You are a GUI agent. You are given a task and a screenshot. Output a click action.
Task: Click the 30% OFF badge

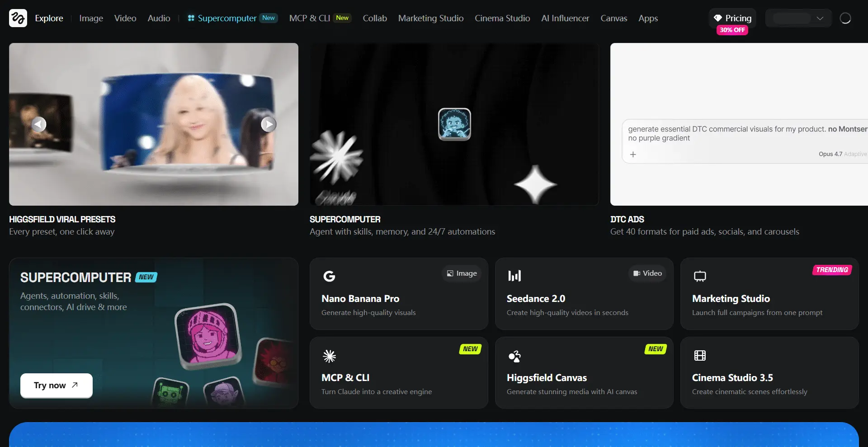(732, 30)
